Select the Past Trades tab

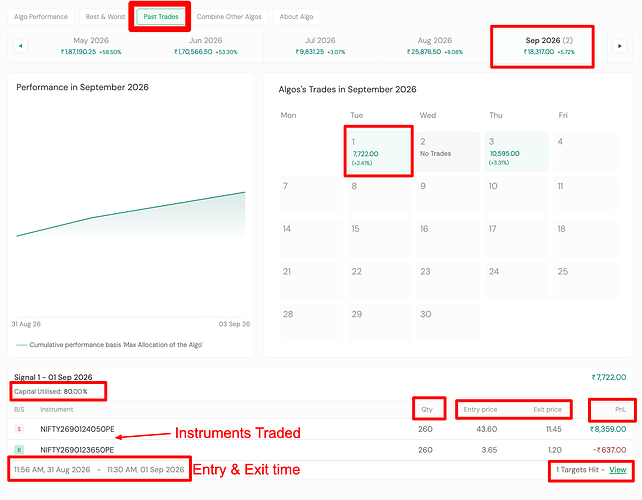pyautogui.click(x=161, y=17)
